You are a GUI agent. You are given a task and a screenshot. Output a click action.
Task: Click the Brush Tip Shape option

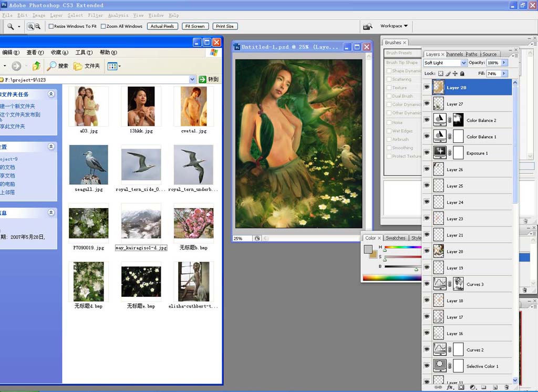(x=402, y=63)
